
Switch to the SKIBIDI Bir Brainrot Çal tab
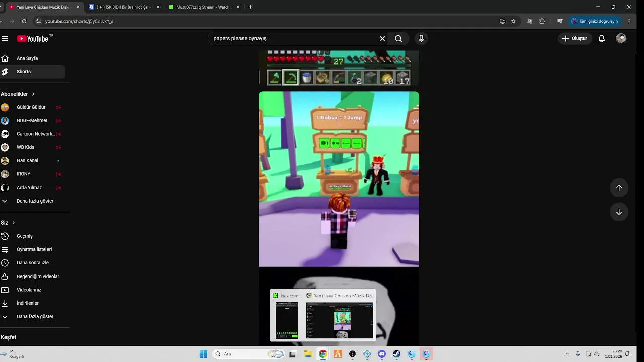coord(123,7)
